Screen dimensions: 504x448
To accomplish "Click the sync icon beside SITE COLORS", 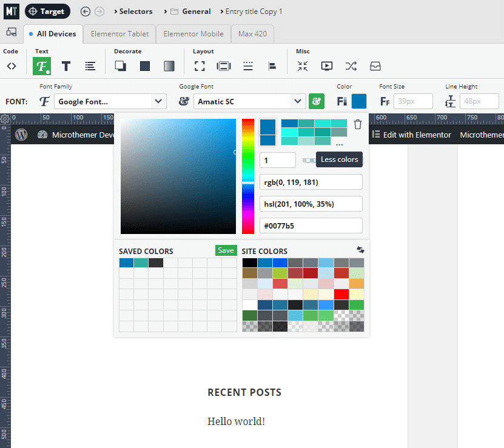I will pos(360,249).
